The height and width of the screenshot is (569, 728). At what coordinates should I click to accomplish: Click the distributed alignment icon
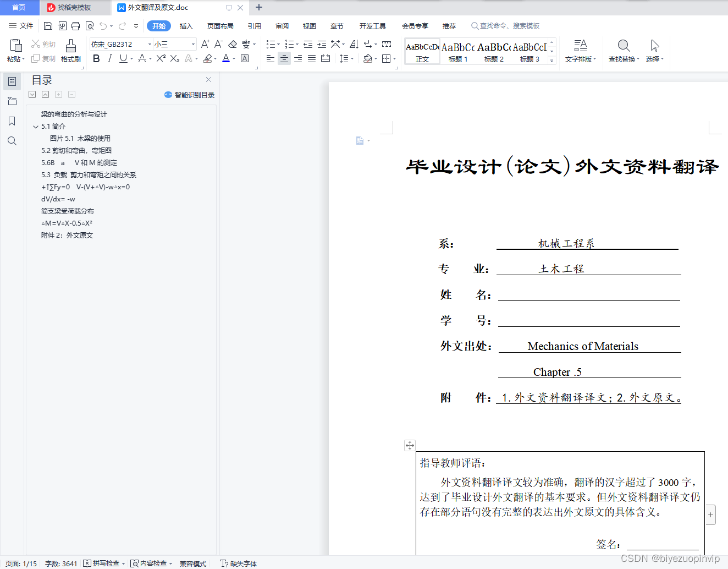tap(326, 58)
